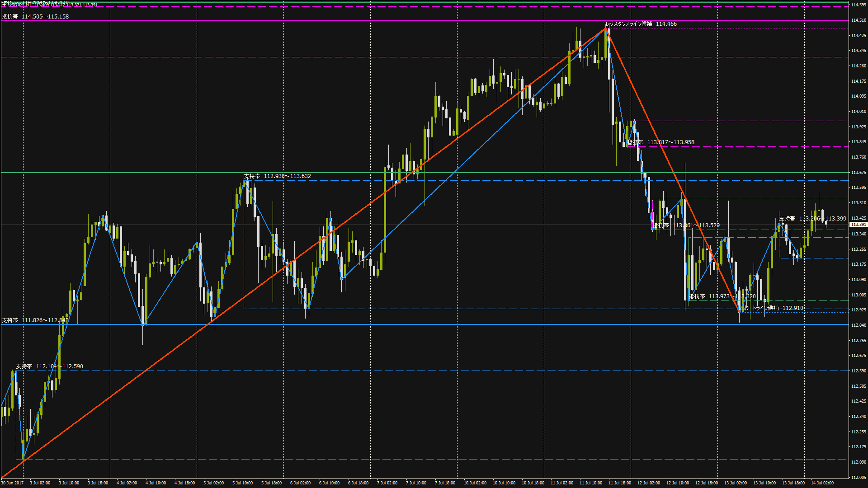The image size is (868, 488).
Task: Click the 抵抗帯 113.817~113.958 label
Action: 661,142
